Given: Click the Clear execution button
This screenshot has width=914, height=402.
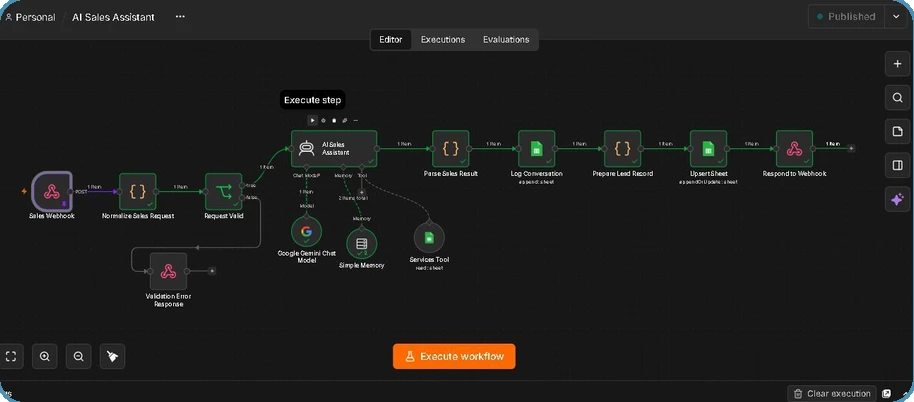Looking at the screenshot, I should click(832, 394).
